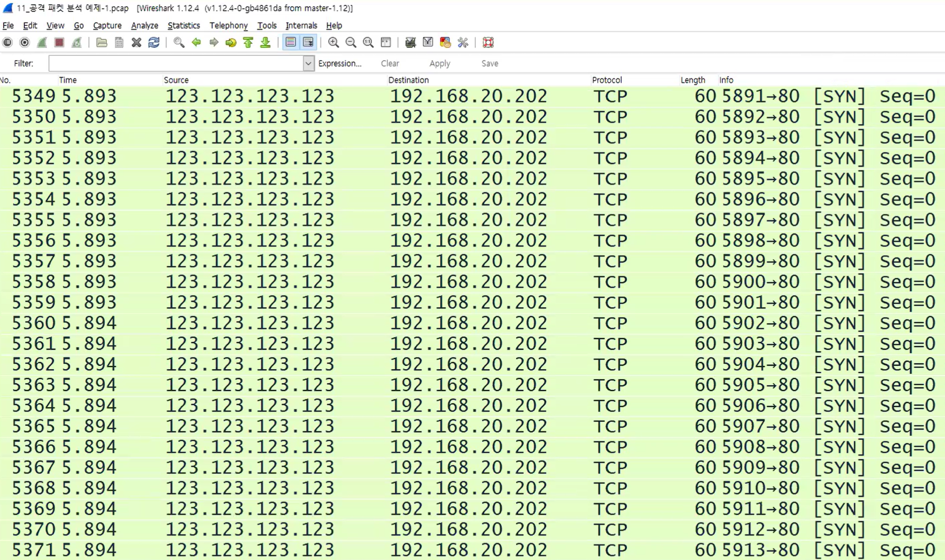Image resolution: width=945 pixels, height=560 pixels.
Task: Toggle packet list colorize button
Action: (x=291, y=43)
